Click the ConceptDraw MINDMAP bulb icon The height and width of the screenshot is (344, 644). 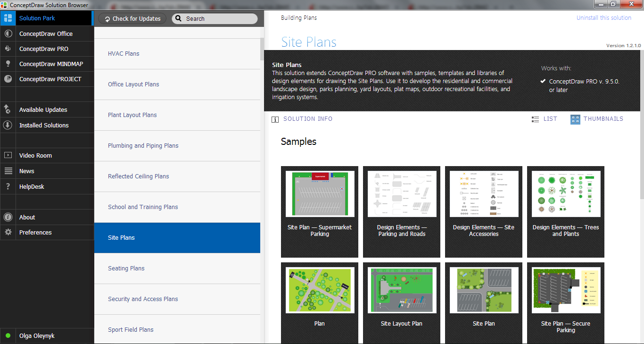pyautogui.click(x=8, y=64)
